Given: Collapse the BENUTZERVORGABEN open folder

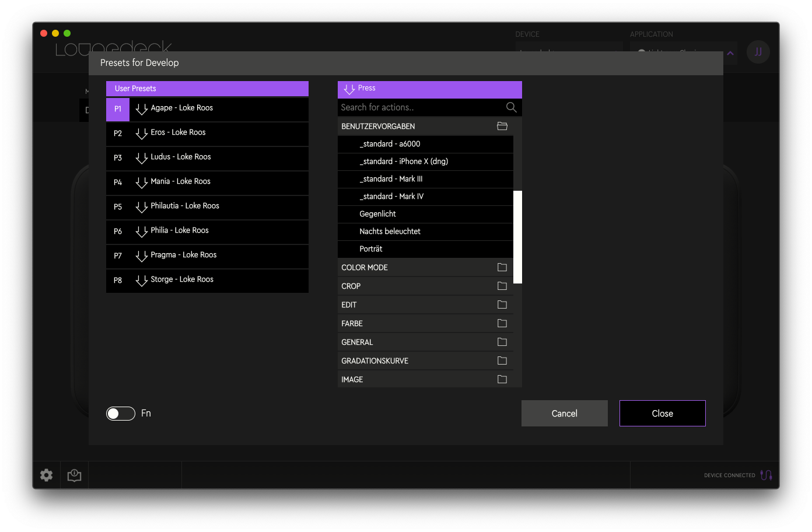Looking at the screenshot, I should 502,126.
